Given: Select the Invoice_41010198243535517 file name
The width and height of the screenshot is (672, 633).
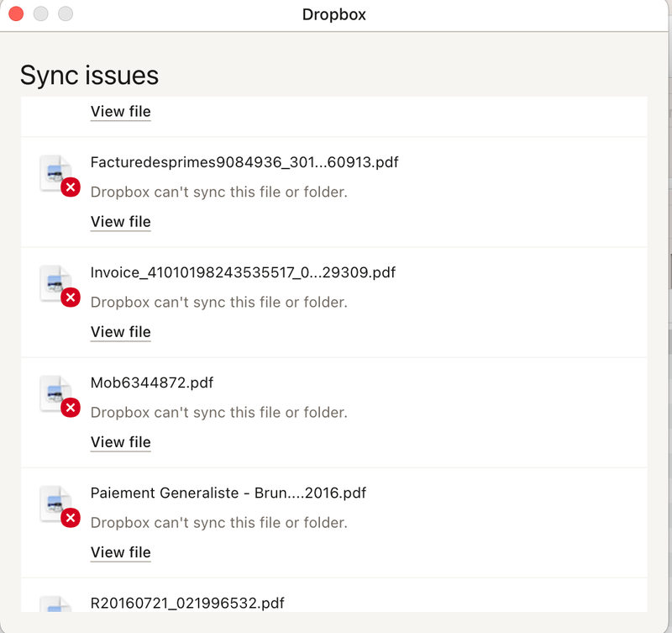Looking at the screenshot, I should (x=242, y=272).
